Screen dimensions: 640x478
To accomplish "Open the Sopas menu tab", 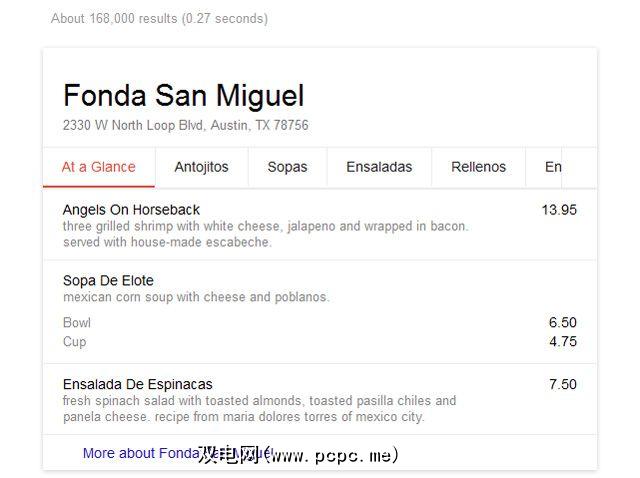I will point(287,167).
